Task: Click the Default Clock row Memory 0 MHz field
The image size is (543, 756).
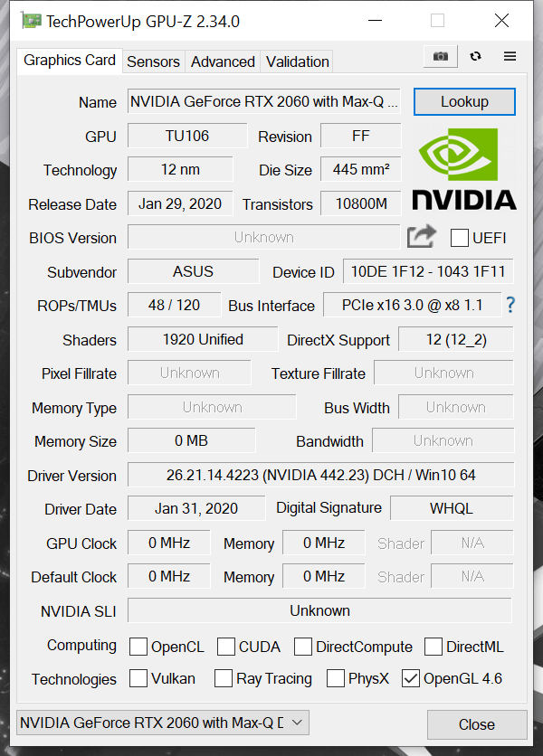Action: pos(324,576)
